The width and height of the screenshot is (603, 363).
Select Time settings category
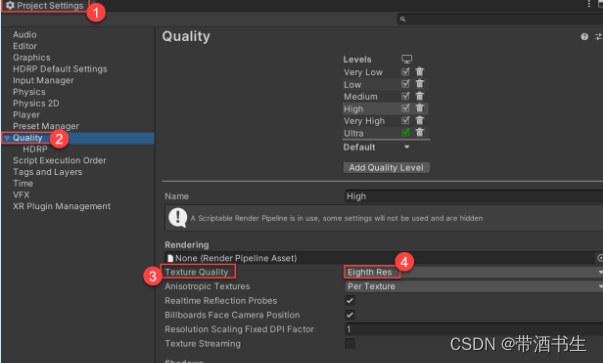[23, 183]
